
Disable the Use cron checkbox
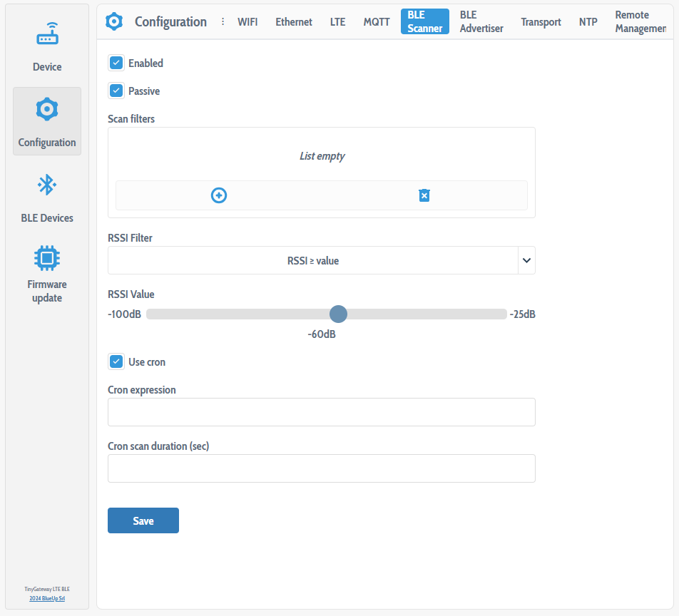pos(116,362)
